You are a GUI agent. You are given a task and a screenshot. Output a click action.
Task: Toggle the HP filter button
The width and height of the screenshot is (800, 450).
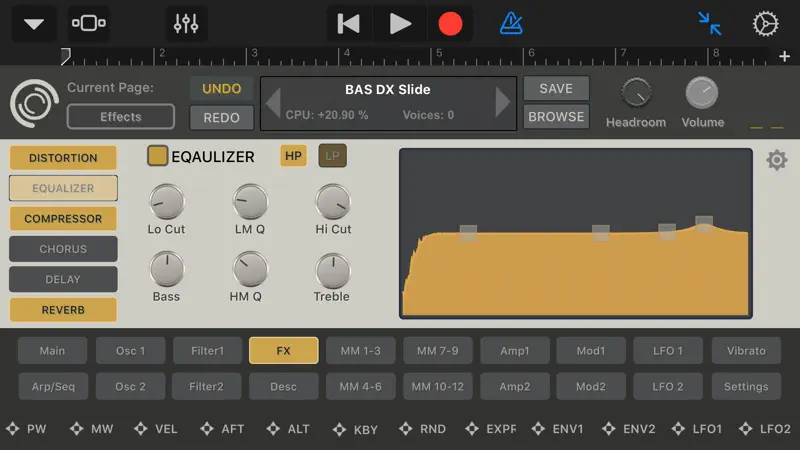pos(293,156)
